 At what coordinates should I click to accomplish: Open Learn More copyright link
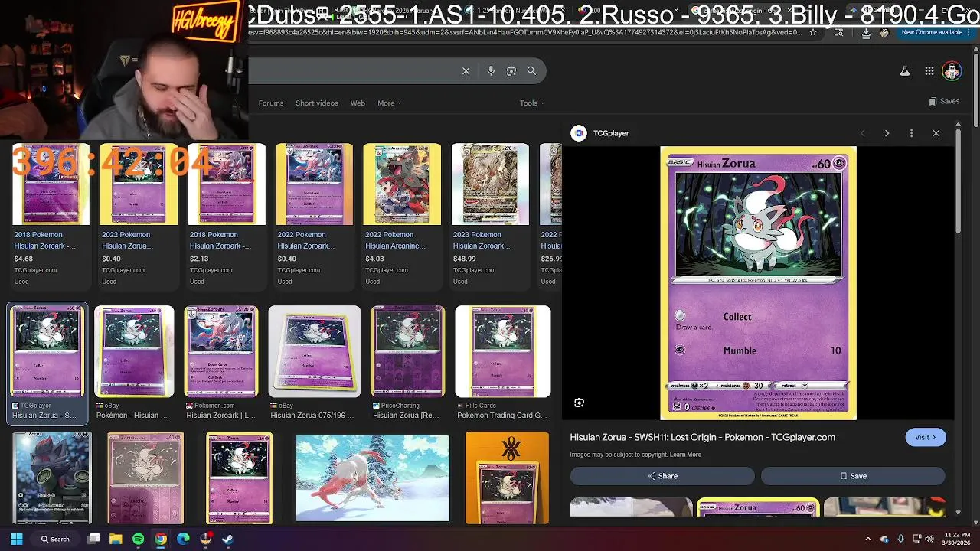click(685, 455)
